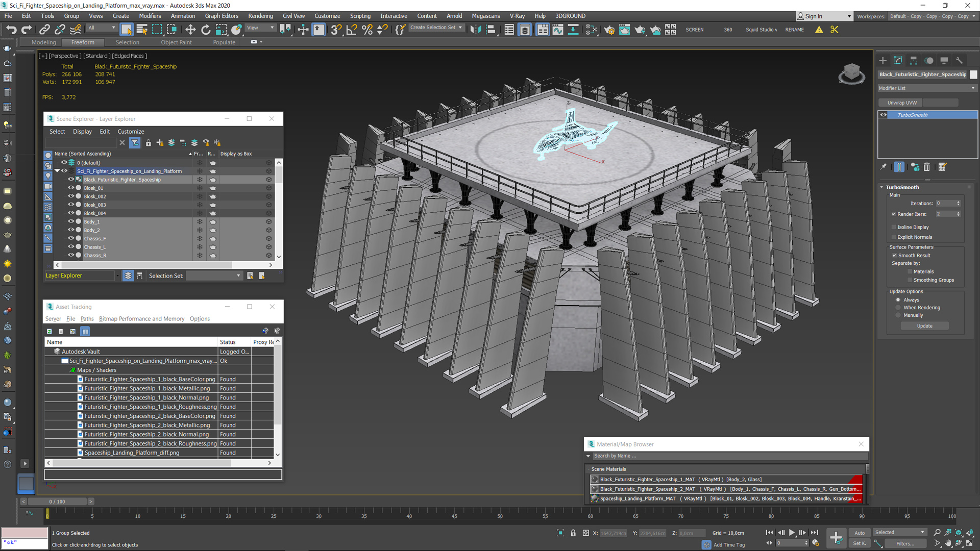Remove modifier using the trash icon

click(x=927, y=167)
